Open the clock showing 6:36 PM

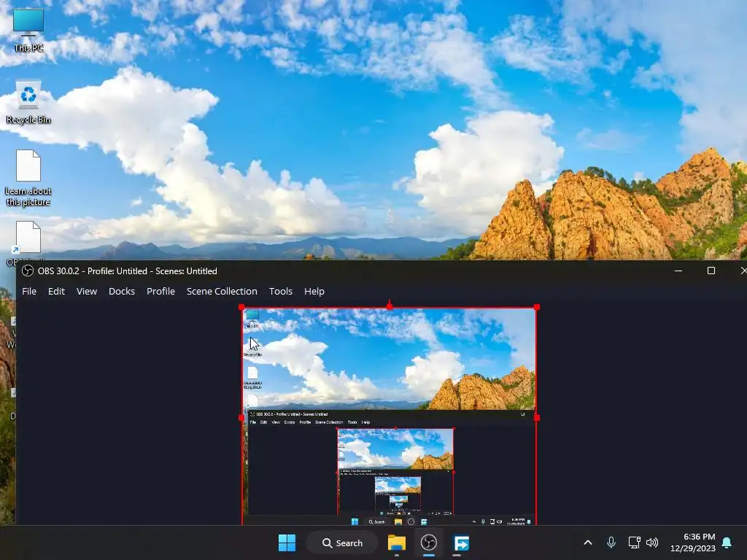(x=693, y=542)
